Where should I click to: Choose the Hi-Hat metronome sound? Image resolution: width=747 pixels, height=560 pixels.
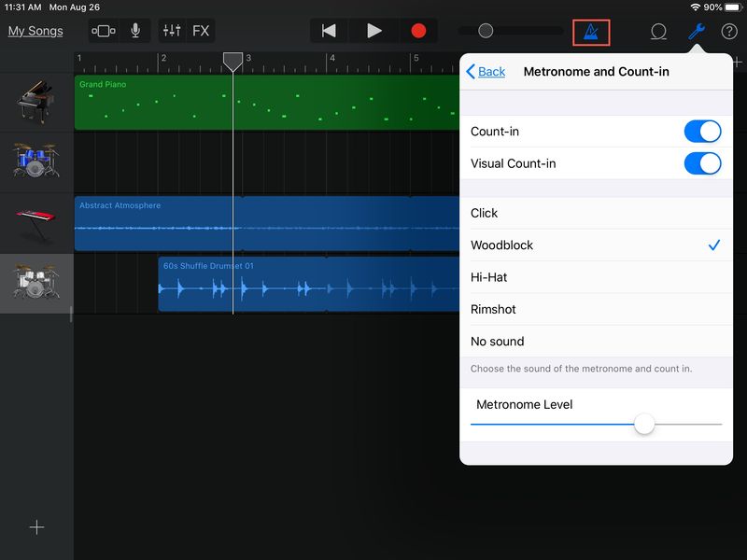[x=596, y=277]
